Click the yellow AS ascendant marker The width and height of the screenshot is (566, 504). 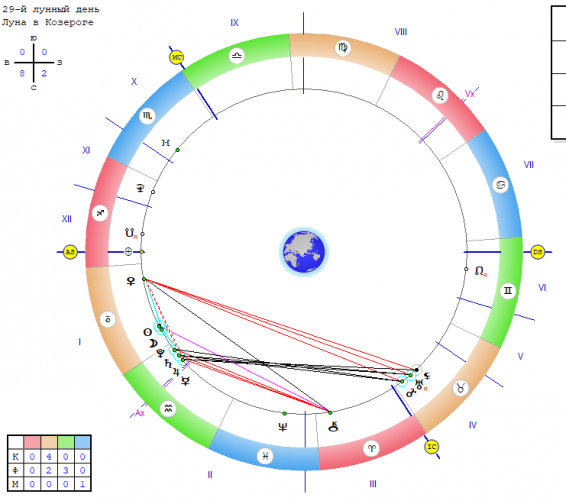(70, 252)
